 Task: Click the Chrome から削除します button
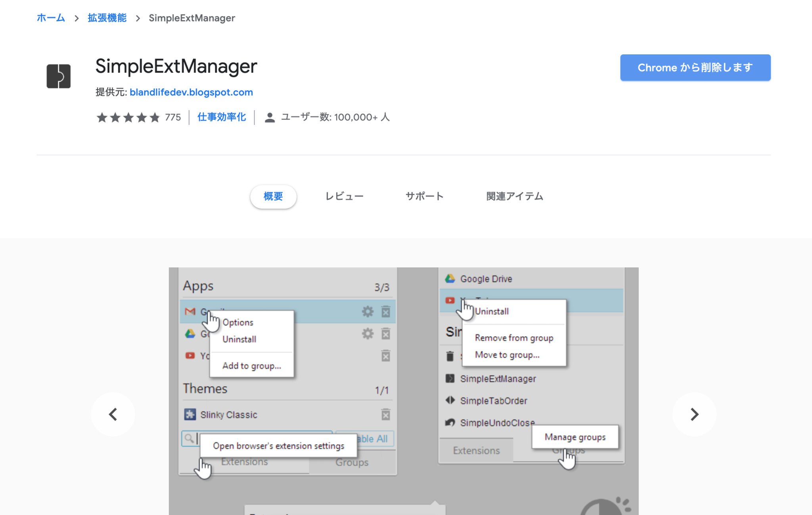(695, 67)
